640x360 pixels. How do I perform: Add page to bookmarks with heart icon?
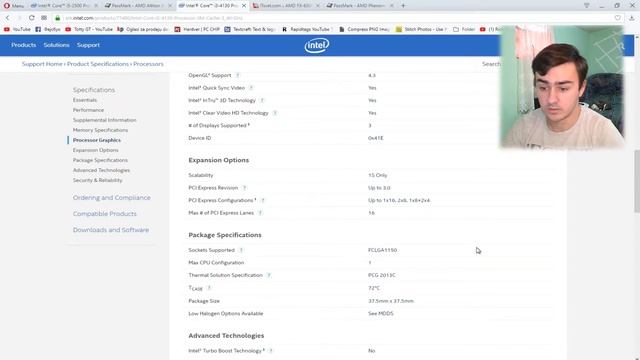point(618,18)
